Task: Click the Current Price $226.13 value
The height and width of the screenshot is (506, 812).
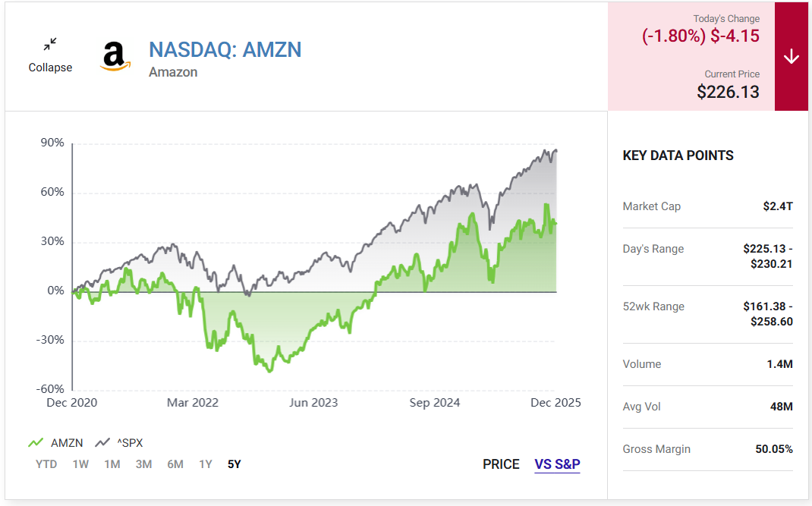Action: coord(728,92)
